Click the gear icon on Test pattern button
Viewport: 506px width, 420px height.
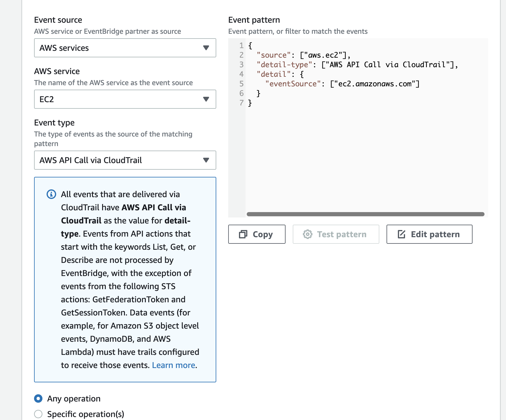tap(308, 234)
